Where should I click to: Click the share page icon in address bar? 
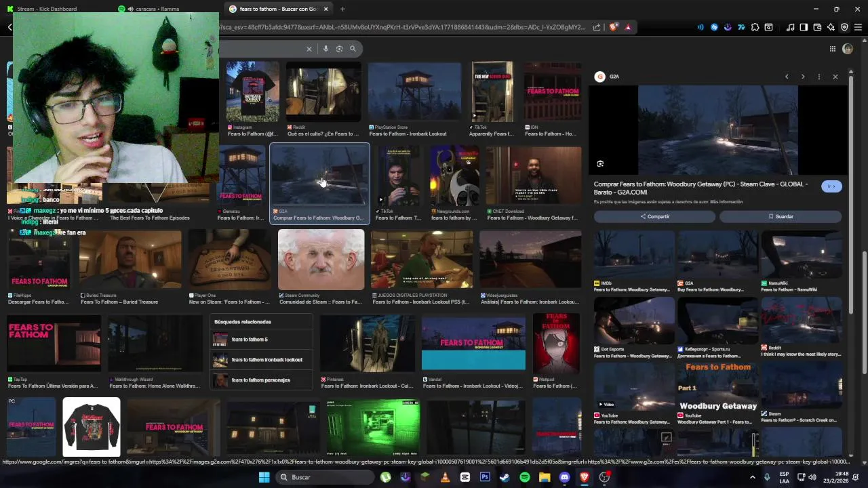[x=597, y=27]
